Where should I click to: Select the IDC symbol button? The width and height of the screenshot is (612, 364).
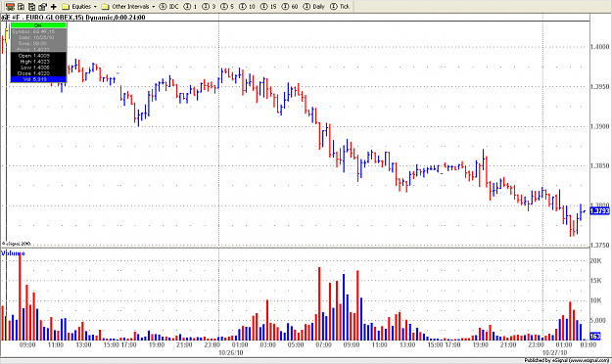169,7
